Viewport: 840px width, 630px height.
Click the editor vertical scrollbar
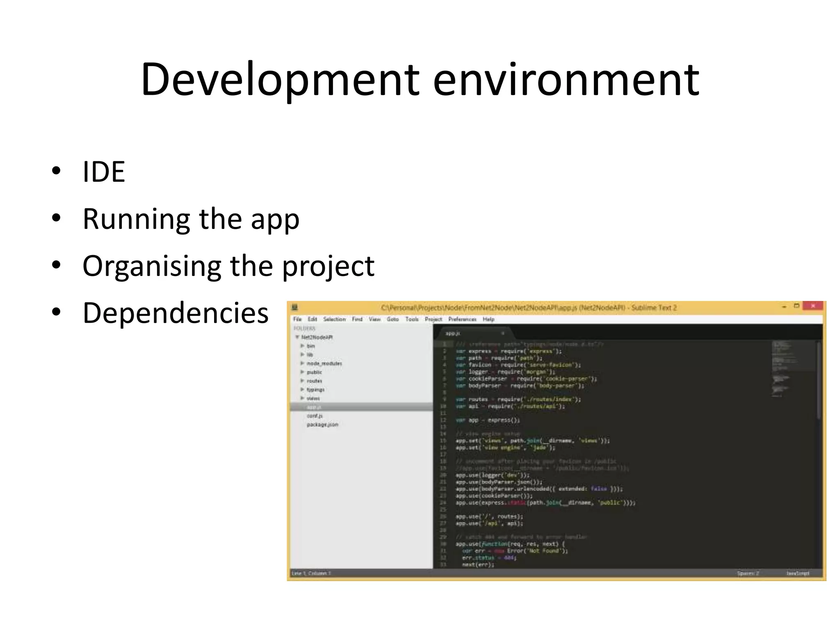819,381
